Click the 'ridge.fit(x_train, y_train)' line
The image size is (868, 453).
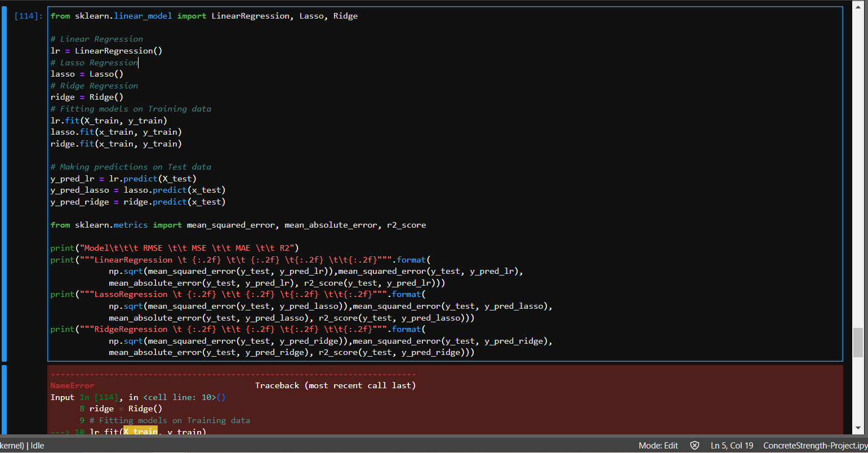(x=116, y=144)
